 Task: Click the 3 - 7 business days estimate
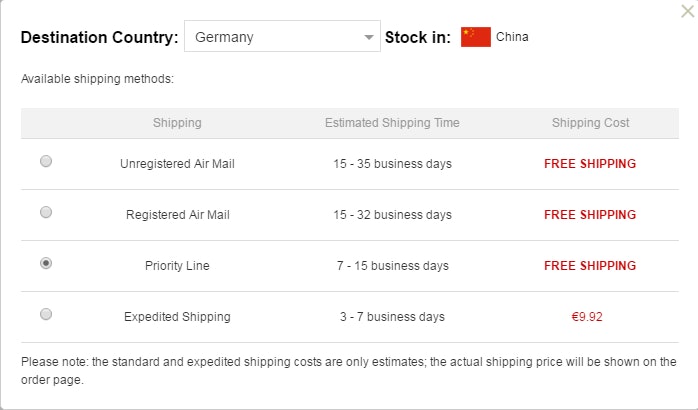(x=392, y=317)
